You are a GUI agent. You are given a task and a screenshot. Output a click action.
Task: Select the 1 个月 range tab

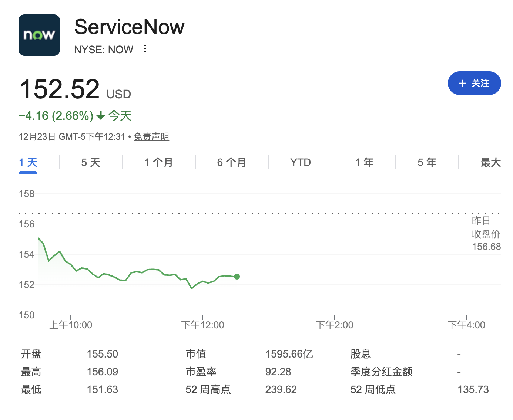pyautogui.click(x=158, y=162)
